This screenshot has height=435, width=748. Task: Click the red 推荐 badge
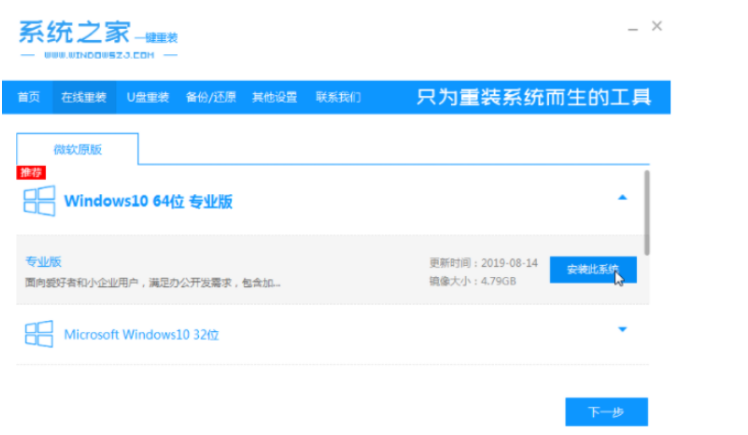[x=33, y=173]
